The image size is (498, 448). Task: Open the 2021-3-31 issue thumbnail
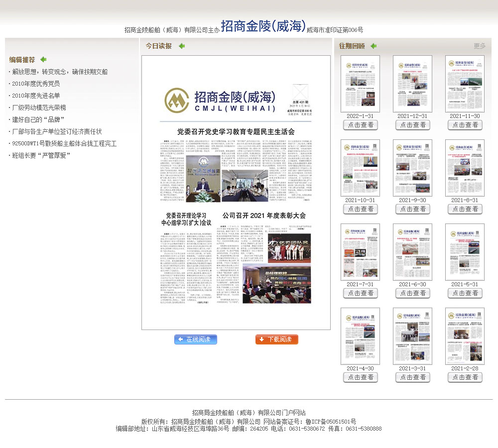tap(412, 336)
